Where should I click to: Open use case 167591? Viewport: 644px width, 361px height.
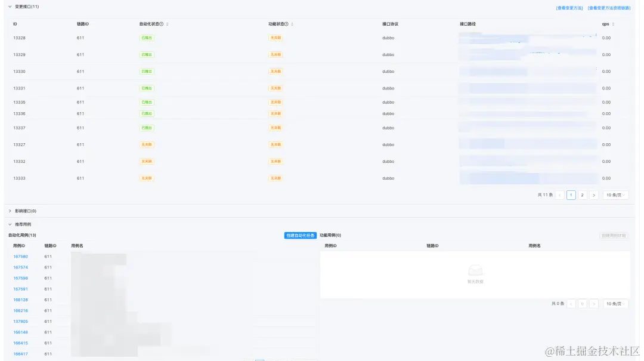pyautogui.click(x=20, y=289)
